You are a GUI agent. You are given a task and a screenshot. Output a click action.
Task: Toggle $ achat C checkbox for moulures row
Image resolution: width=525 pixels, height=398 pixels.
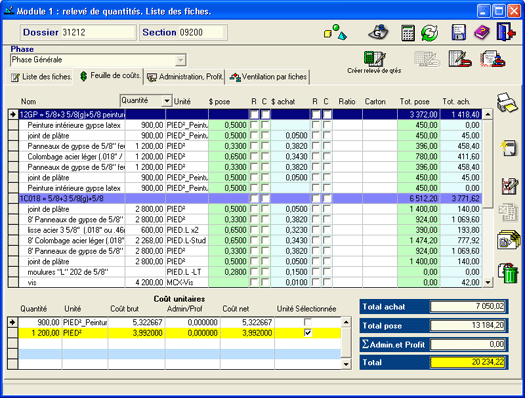326,272
